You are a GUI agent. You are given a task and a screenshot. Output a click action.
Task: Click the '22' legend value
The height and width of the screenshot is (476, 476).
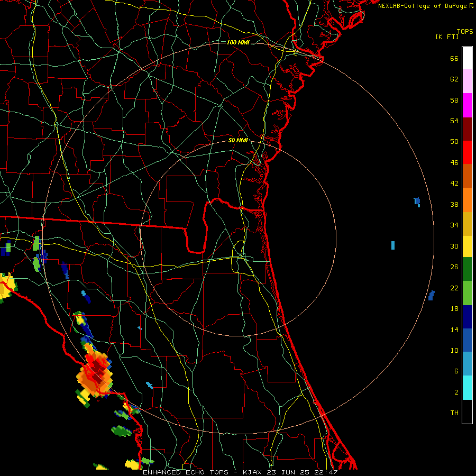454,288
